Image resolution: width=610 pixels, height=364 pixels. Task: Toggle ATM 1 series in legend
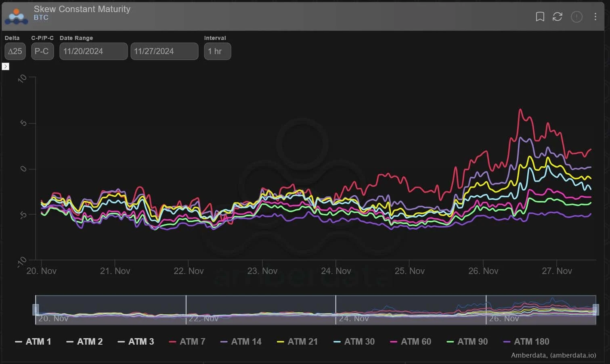point(33,341)
